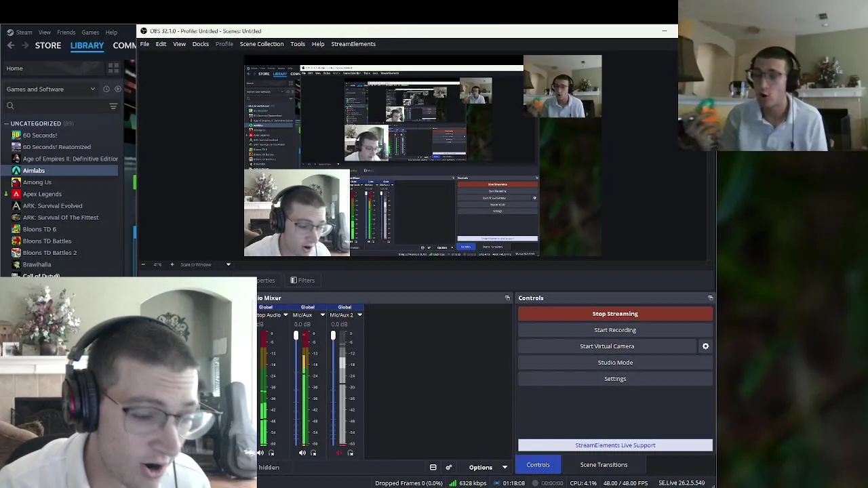Click the ready-to-play filter icon
Screen dimensions: 868x488
[x=118, y=89]
